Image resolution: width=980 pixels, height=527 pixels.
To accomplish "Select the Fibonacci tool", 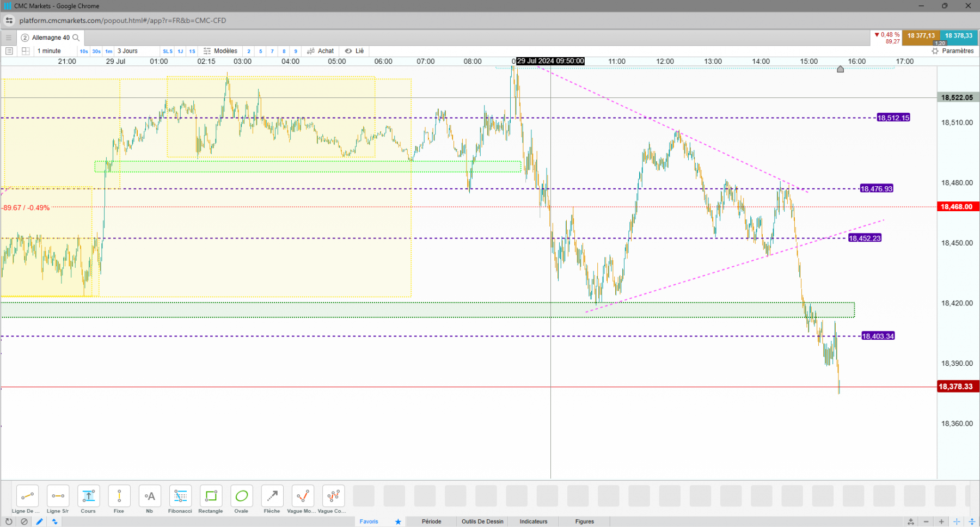I will point(180,496).
